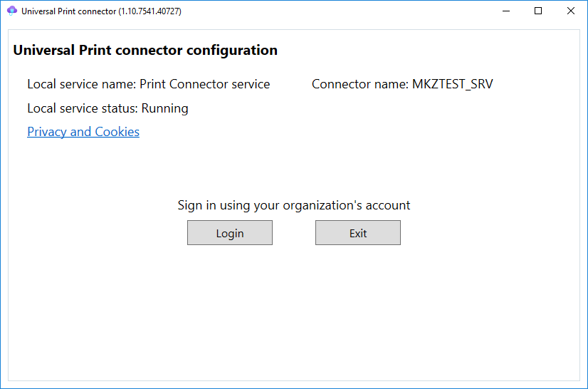Click the Running status value

tap(165, 108)
